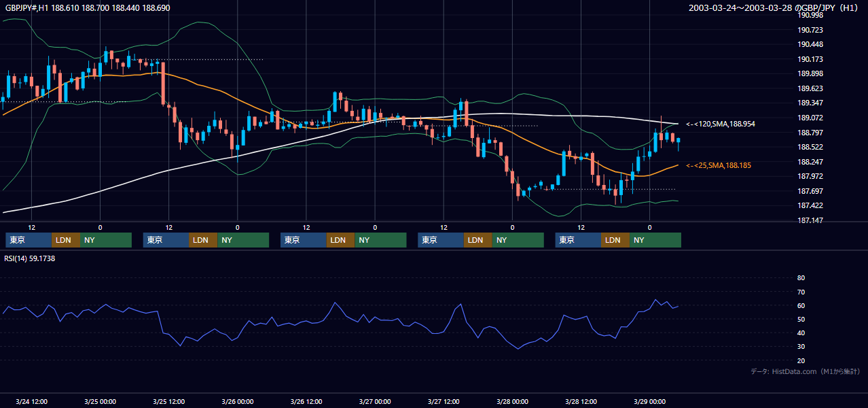This screenshot has width=868, height=408.
Task: Click the HistData.com data source credit
Action: [x=806, y=371]
